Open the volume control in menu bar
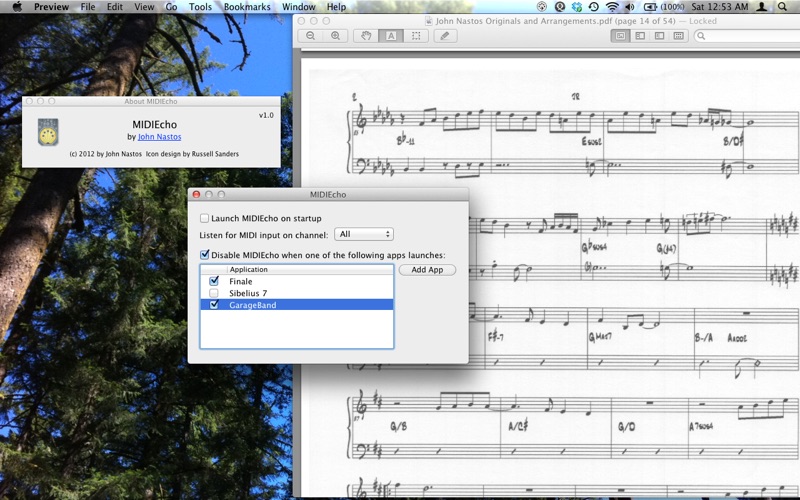Screen dimensions: 800x500 630,7
